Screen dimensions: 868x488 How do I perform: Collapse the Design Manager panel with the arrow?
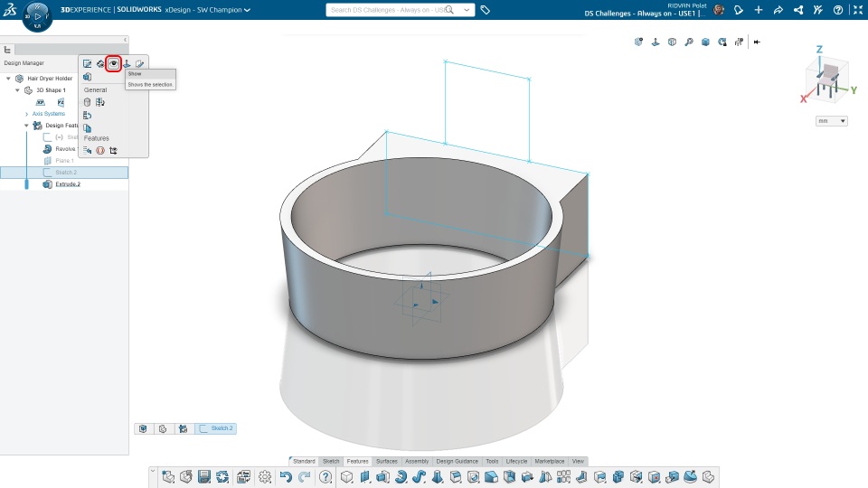point(125,40)
